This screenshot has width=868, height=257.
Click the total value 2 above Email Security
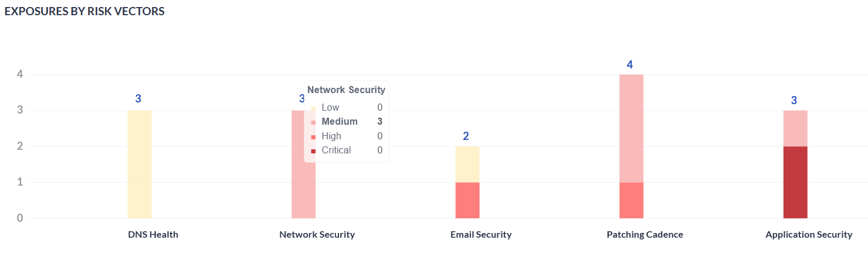(x=466, y=136)
